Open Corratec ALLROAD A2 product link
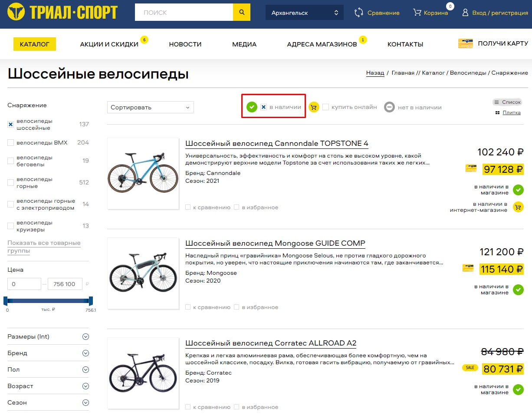Screen dimensions: 532x415 point(271,343)
